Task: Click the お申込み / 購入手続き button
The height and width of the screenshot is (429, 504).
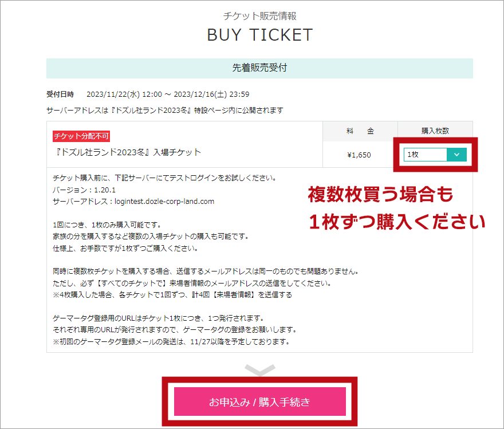Action: [259, 402]
